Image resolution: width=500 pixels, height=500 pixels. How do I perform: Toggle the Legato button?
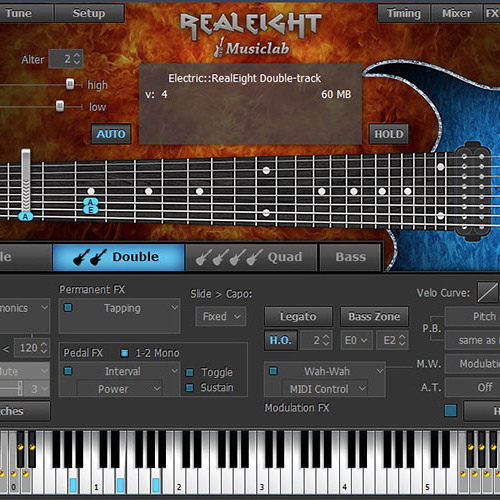(x=298, y=316)
